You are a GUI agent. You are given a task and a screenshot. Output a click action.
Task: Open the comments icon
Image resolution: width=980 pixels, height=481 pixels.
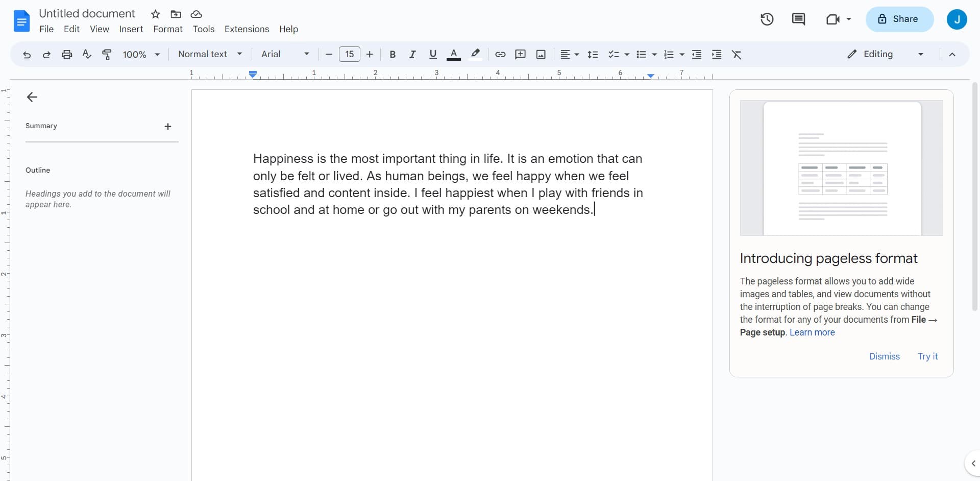[x=798, y=19]
